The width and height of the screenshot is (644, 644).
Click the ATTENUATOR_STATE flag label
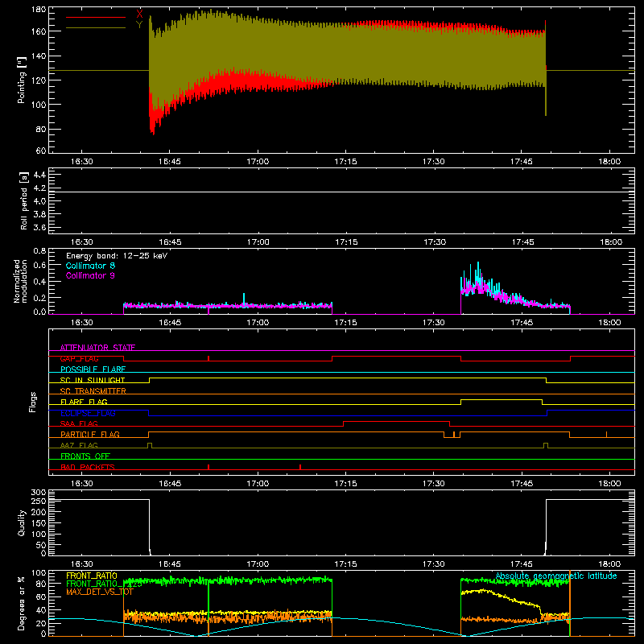[97, 348]
